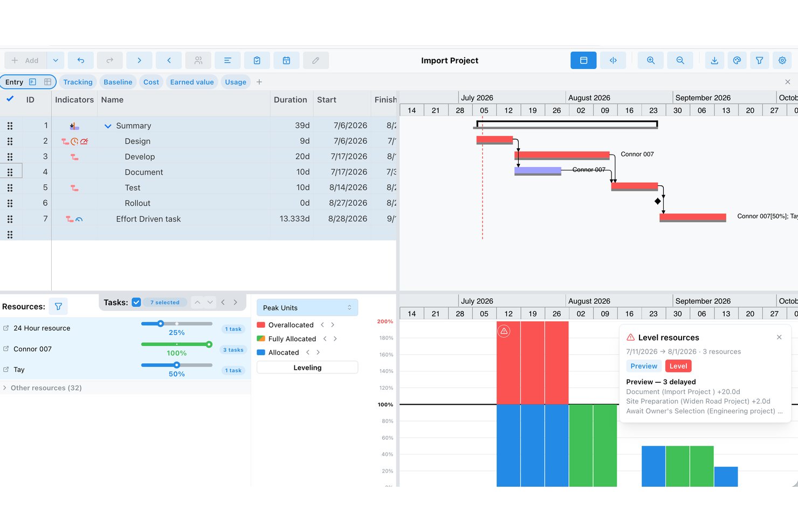Click the zoom out magnifier icon

[680, 60]
